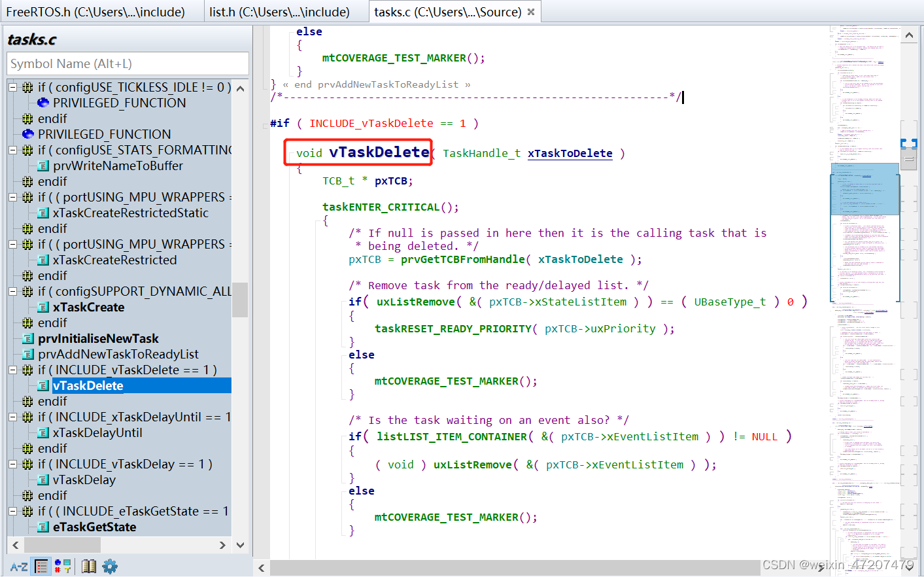The image size is (924, 577).
Task: Collapse the configUSE_TICKLESS_IDLE node
Action: [x=12, y=87]
